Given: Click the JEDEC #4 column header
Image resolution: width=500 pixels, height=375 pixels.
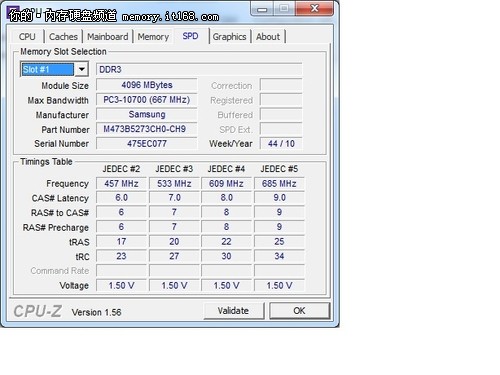Looking at the screenshot, I should [226, 169].
